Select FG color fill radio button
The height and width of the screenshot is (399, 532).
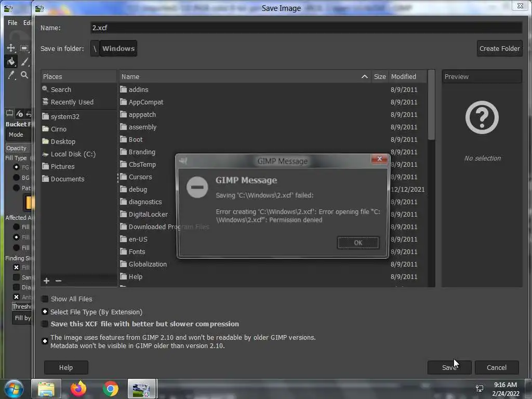(16, 167)
